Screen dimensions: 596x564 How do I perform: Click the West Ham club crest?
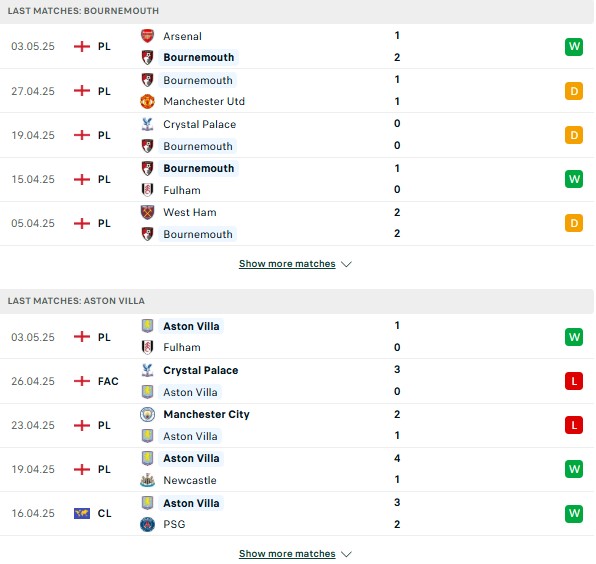(x=147, y=212)
